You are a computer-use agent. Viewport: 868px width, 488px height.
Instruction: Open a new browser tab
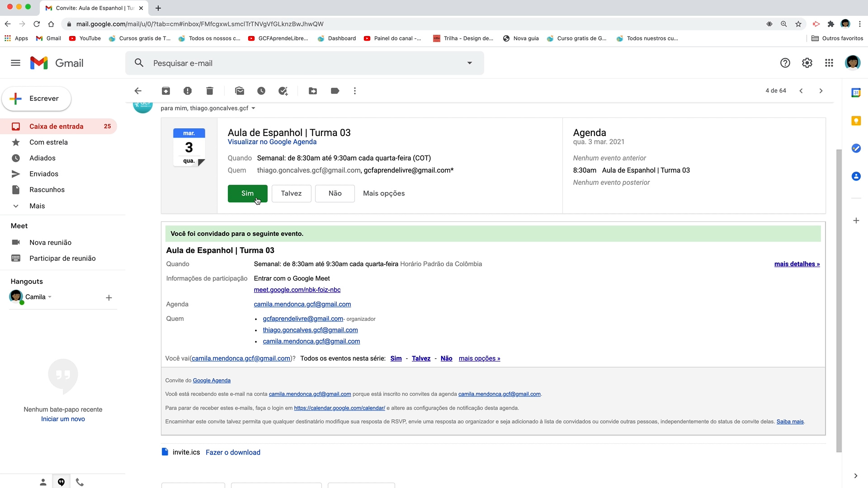click(x=158, y=8)
